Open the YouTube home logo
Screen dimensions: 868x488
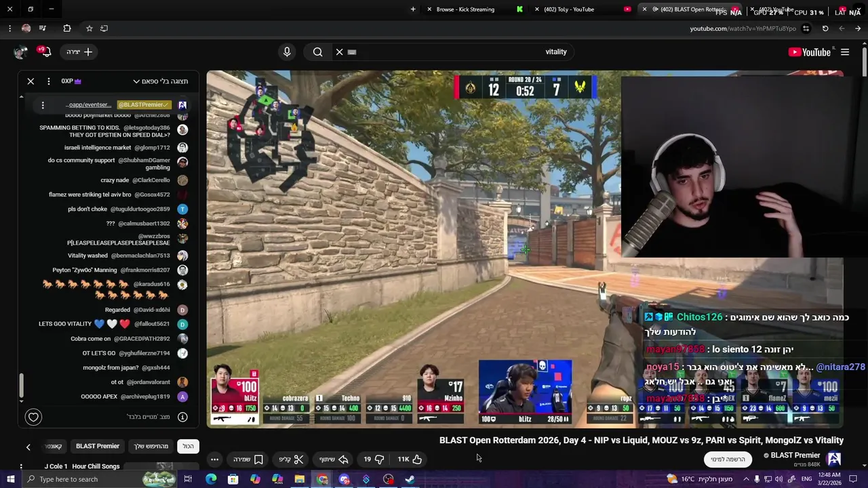pos(809,52)
